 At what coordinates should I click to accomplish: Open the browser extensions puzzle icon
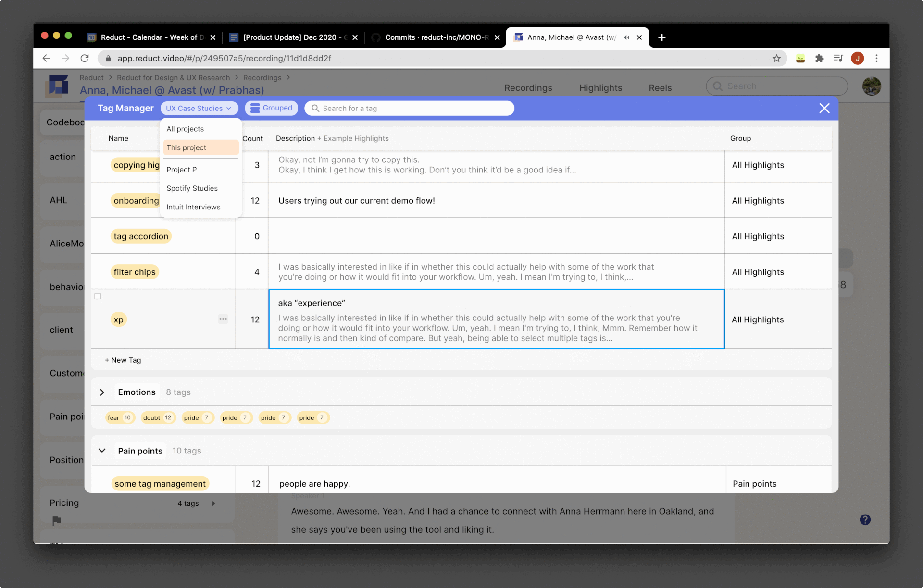coord(819,58)
